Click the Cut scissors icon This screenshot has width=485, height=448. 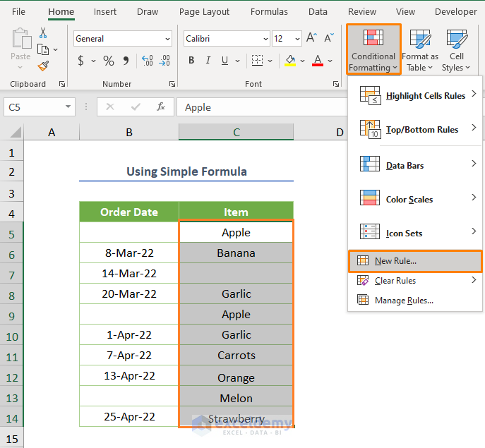pyautogui.click(x=43, y=32)
